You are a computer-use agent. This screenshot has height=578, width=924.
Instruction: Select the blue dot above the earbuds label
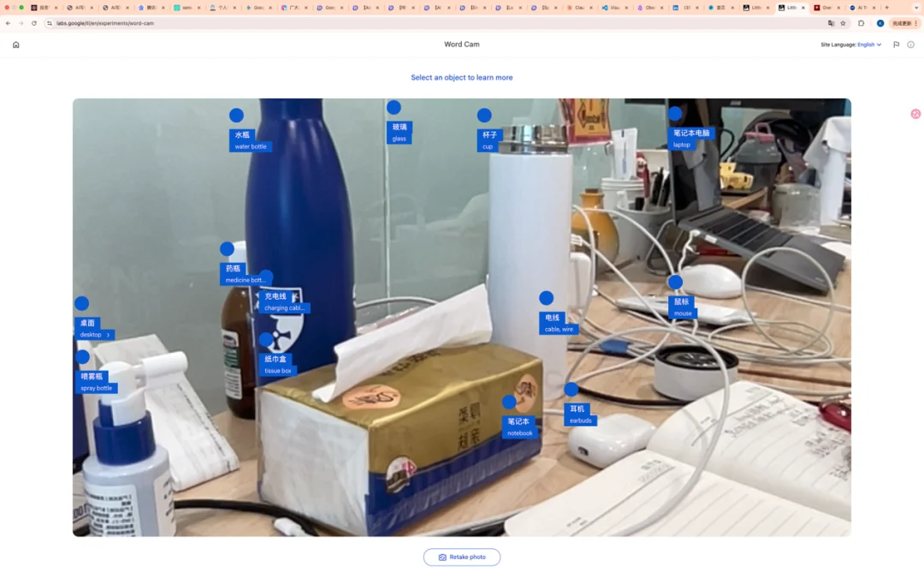click(x=572, y=390)
